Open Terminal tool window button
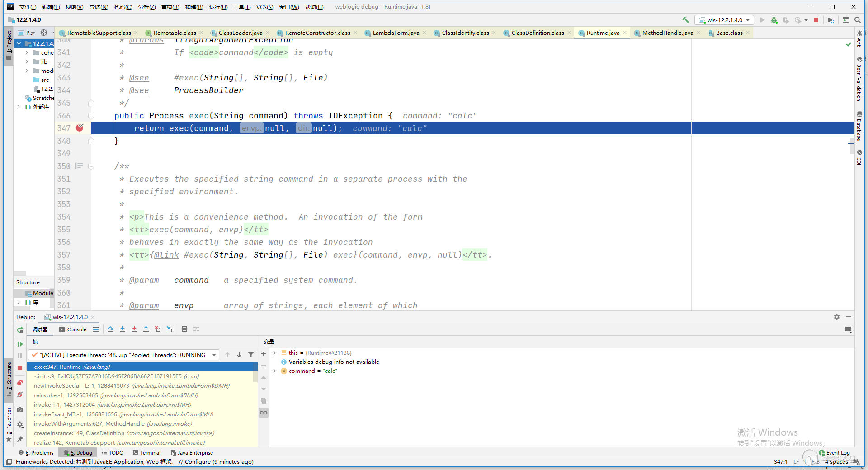 tap(147, 452)
